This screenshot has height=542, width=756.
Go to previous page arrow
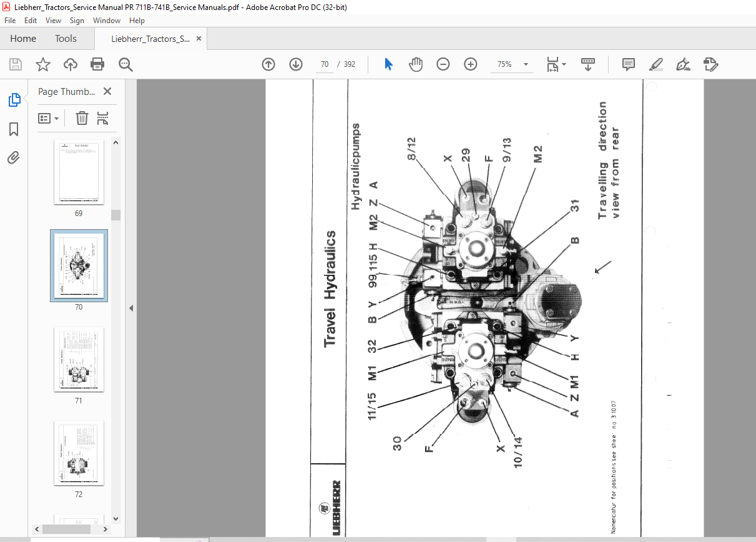(268, 64)
